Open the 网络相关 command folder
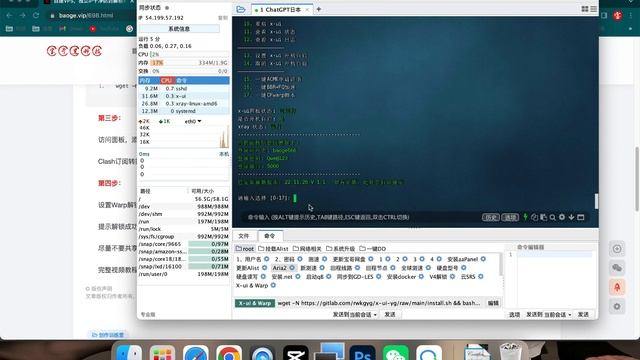Screen dimensions: 640x360 click(307, 249)
